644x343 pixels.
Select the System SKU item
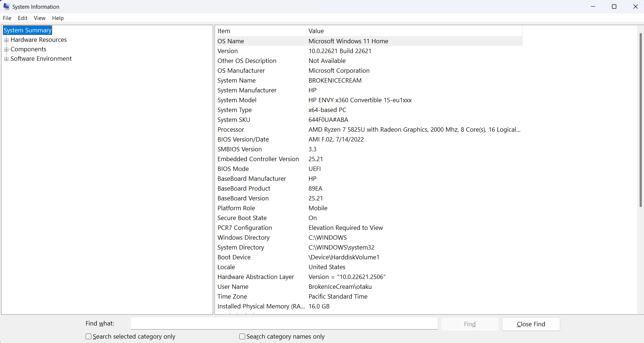click(234, 120)
